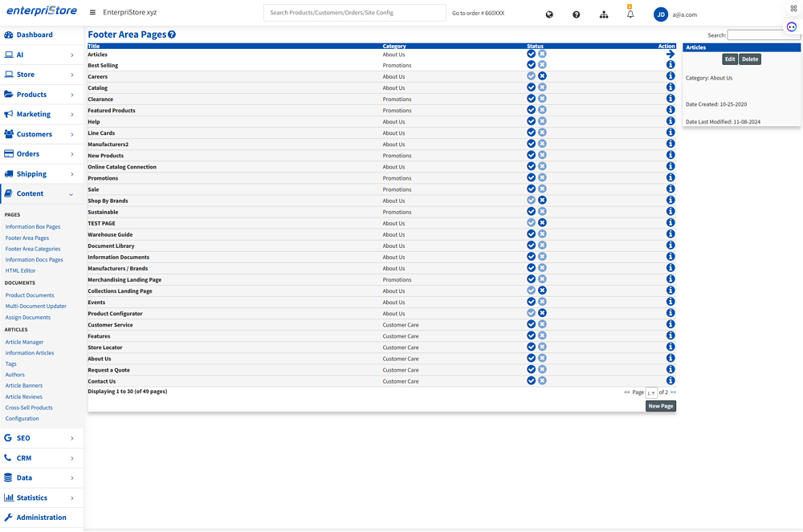The image size is (803, 532).
Task: Open the notifications bell
Action: click(x=630, y=14)
